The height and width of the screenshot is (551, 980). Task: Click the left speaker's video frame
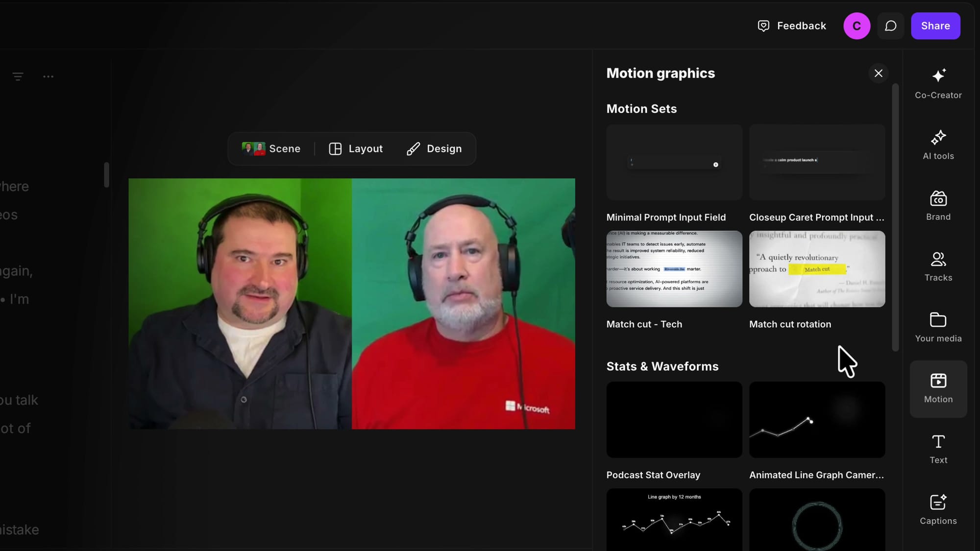click(240, 304)
